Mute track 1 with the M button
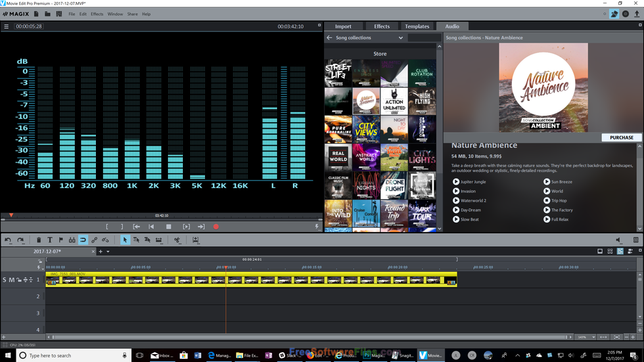Image resolution: width=644 pixels, height=362 pixels. click(x=12, y=280)
